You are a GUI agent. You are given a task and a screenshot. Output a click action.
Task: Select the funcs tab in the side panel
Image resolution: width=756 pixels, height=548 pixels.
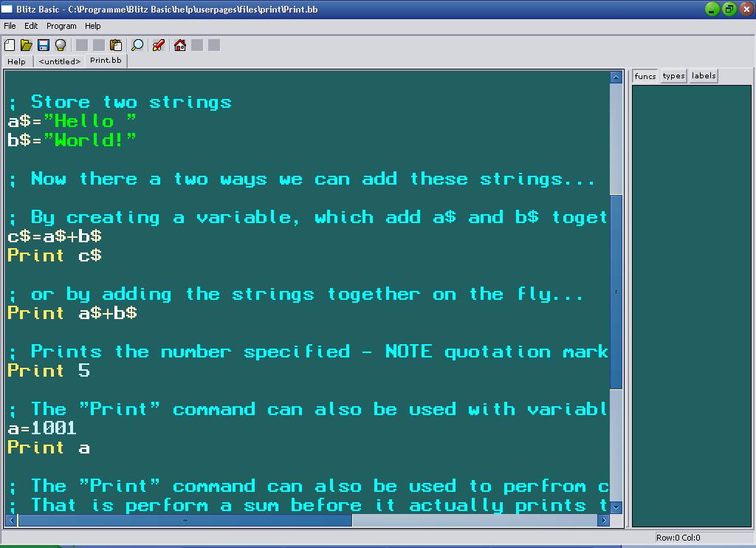(x=645, y=76)
